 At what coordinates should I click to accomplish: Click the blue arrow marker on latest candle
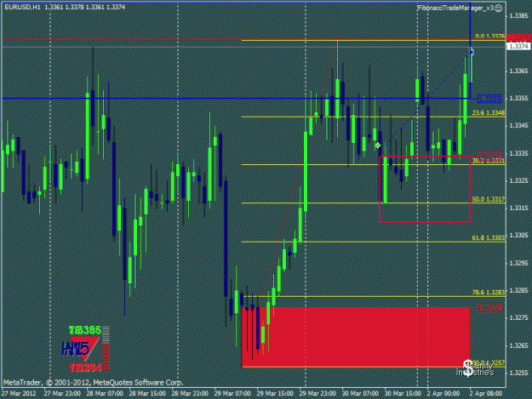[x=472, y=52]
